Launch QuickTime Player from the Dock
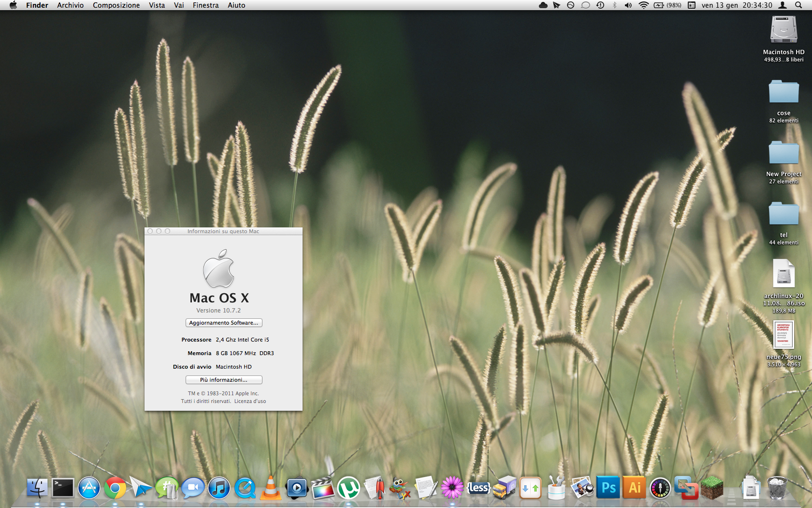 pyautogui.click(x=245, y=488)
